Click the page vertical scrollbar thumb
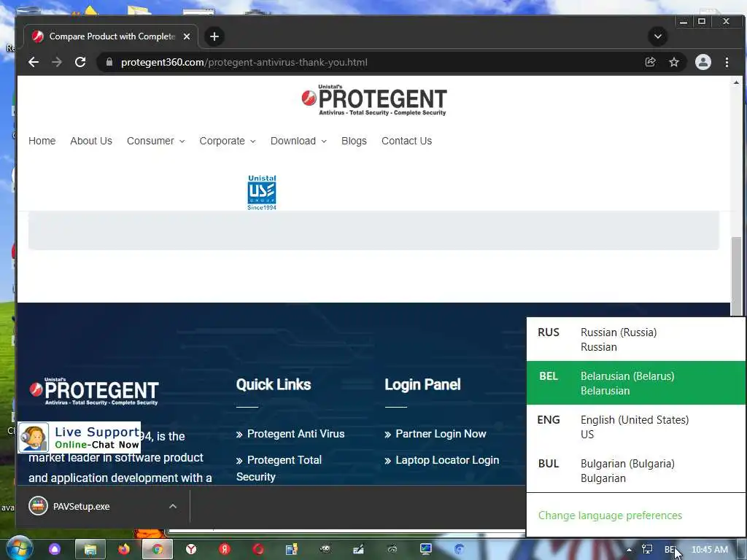The height and width of the screenshot is (560, 747). pyautogui.click(x=736, y=276)
